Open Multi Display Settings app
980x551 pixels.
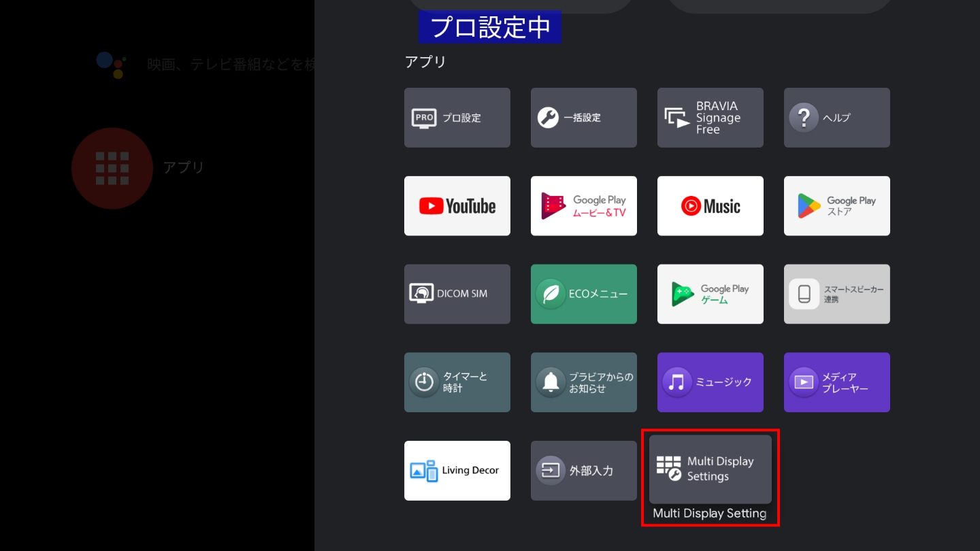(x=710, y=469)
